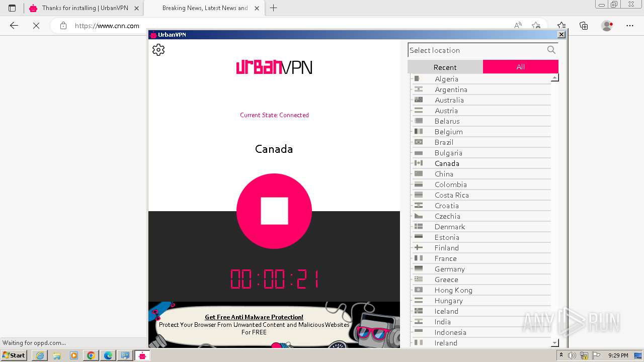
Task: Open Edge tab actions menu
Action: pos(12,8)
